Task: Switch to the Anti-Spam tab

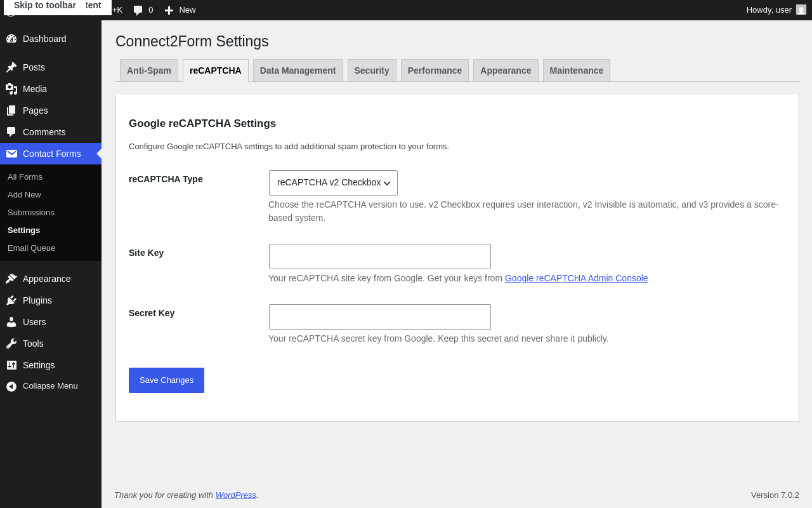Action: 149,70
